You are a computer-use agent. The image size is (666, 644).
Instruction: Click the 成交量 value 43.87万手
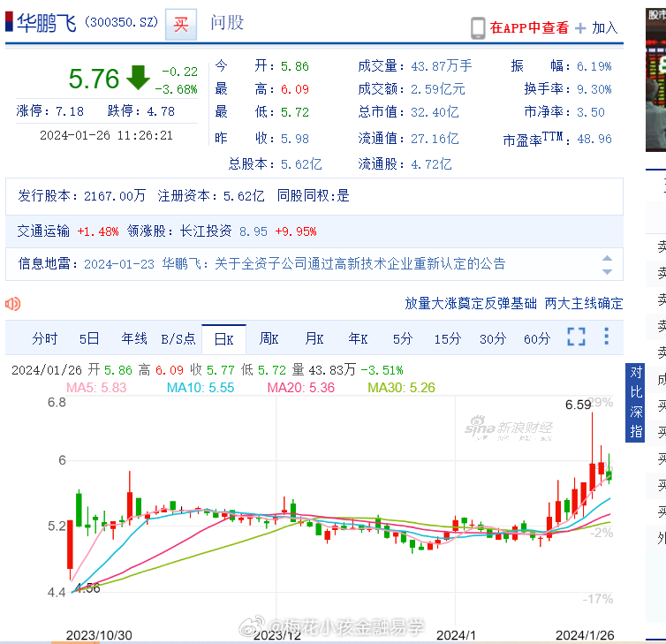(x=442, y=66)
